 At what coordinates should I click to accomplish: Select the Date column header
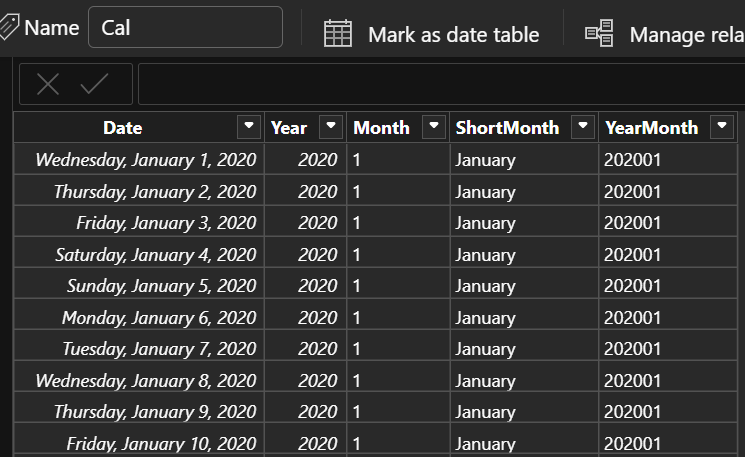click(x=123, y=128)
